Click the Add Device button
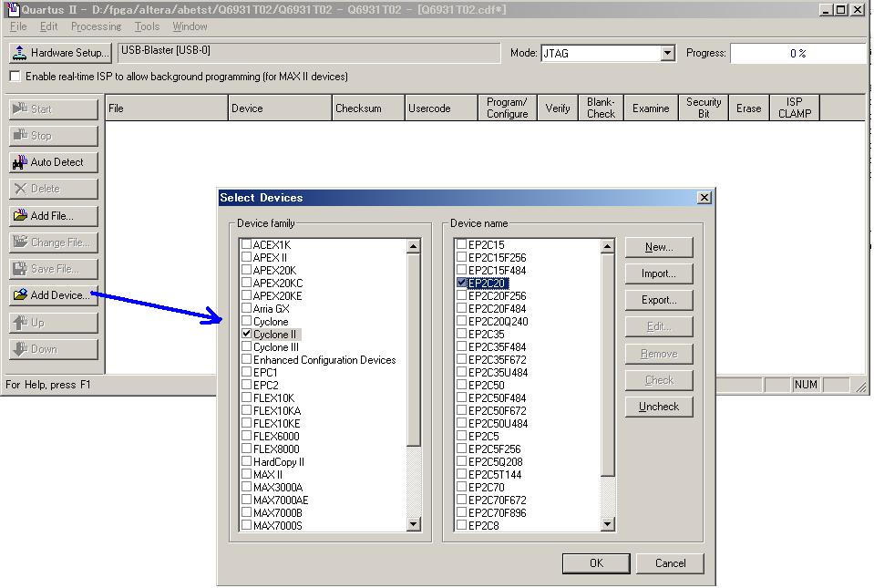This screenshot has width=874, height=588. [54, 295]
